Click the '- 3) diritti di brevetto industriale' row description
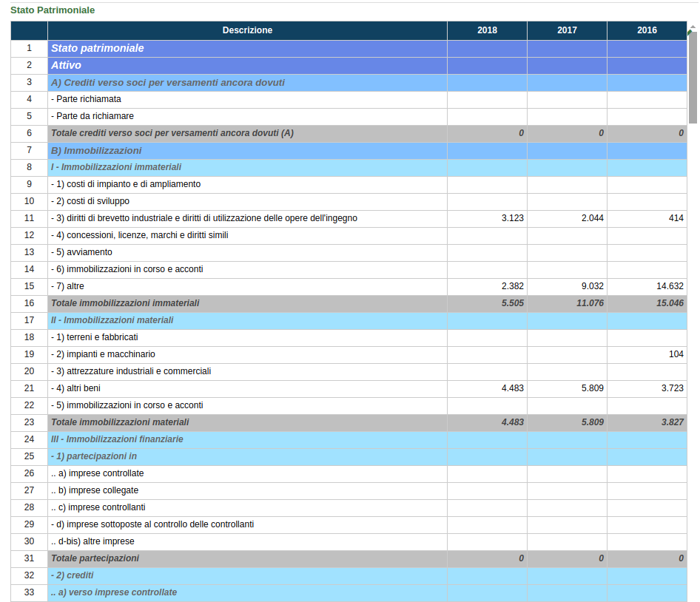Viewport: 700px width, 602px height. [204, 218]
